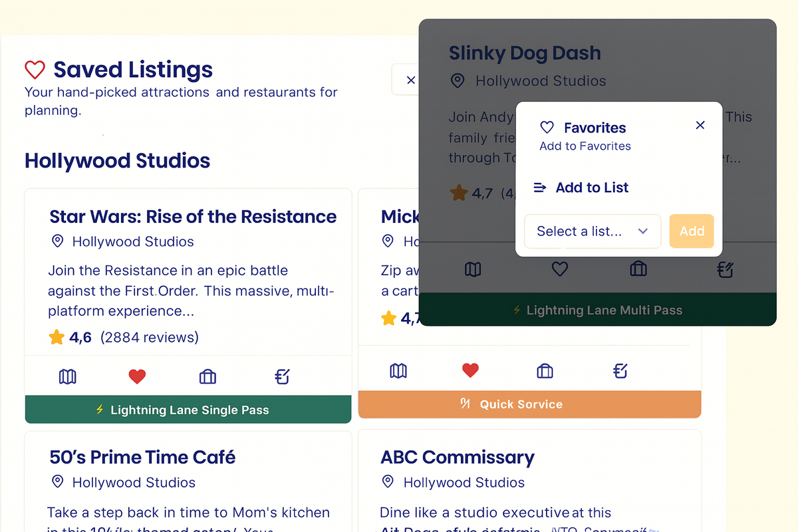Viewport: 798px width, 532px height.
Task: Open 50's Prime Time Café title
Action: 142,458
